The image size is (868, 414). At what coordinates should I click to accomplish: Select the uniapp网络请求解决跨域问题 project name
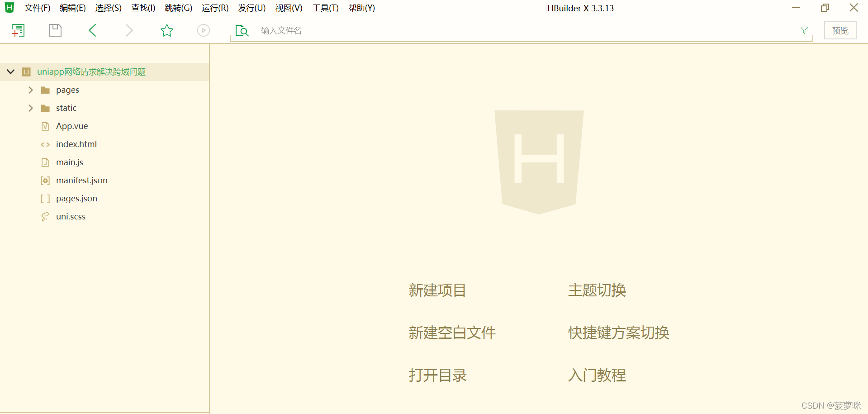tap(91, 72)
